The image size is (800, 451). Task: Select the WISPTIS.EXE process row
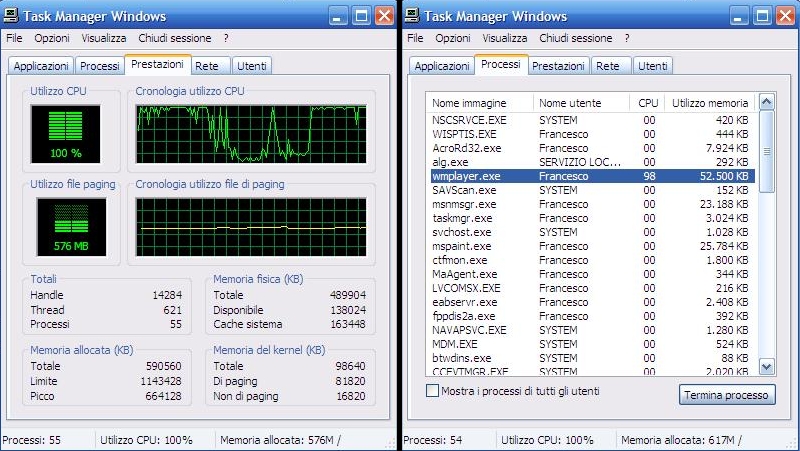[590, 134]
